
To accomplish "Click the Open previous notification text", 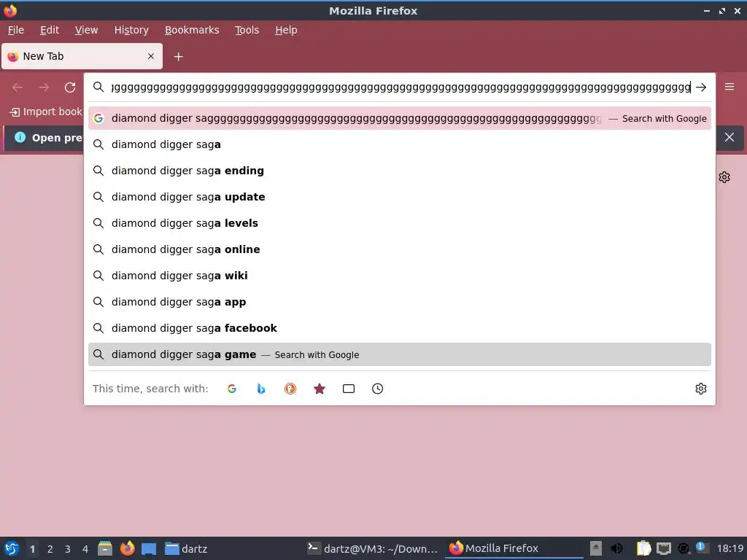I will pyautogui.click(x=57, y=138).
